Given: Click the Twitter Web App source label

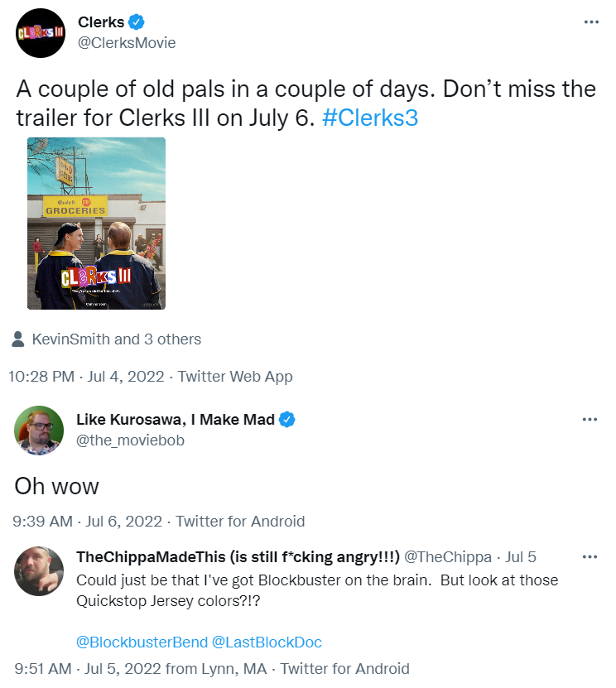Looking at the screenshot, I should 235,377.
